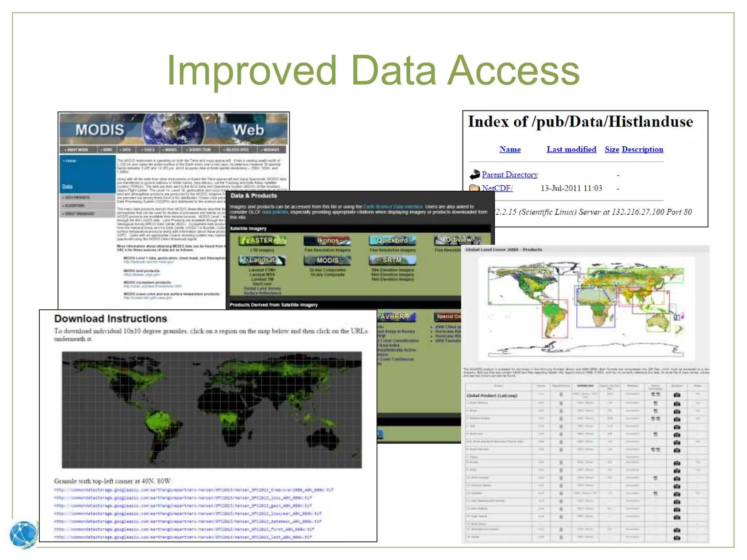Image resolution: width=747 pixels, height=560 pixels.
Task: Open the Quickbird imagery button
Action: 392,240
